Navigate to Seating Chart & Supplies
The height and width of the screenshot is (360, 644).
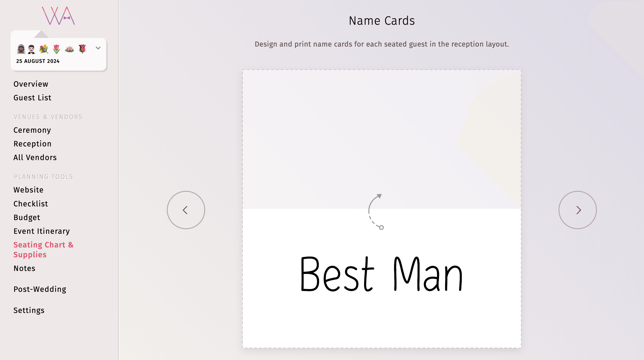pos(43,250)
